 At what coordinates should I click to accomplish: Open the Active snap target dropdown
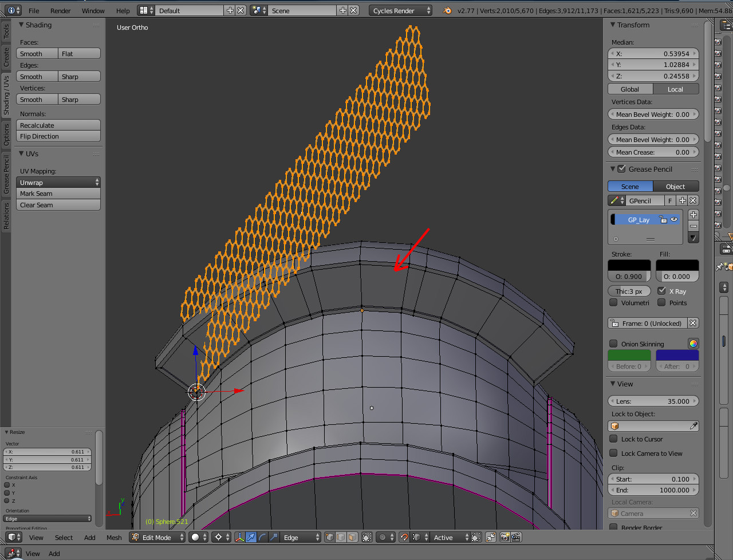[x=450, y=537]
